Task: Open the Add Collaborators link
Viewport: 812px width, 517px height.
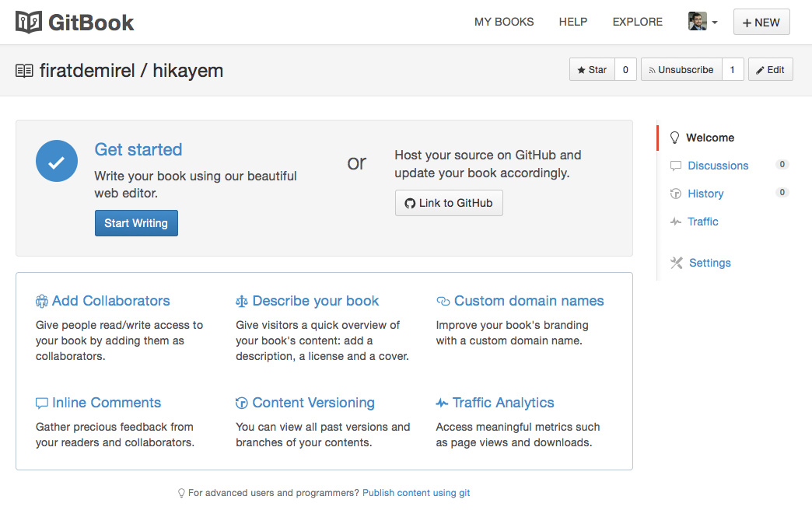Action: tap(110, 301)
